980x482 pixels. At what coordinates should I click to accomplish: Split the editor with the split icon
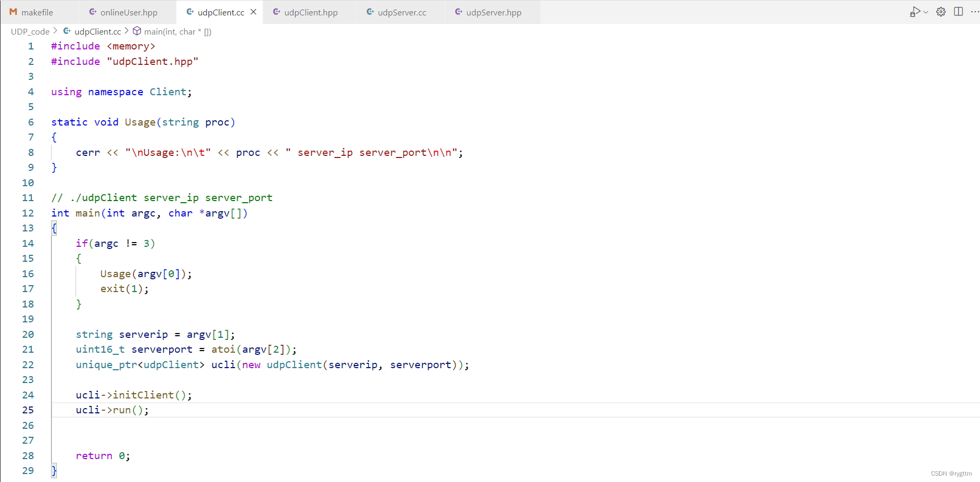tap(958, 12)
